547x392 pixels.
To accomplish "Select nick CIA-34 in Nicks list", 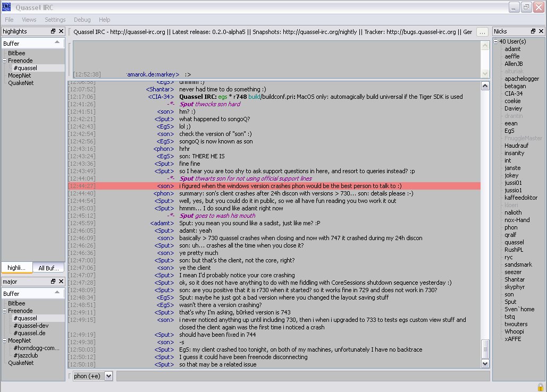I will tap(514, 93).
